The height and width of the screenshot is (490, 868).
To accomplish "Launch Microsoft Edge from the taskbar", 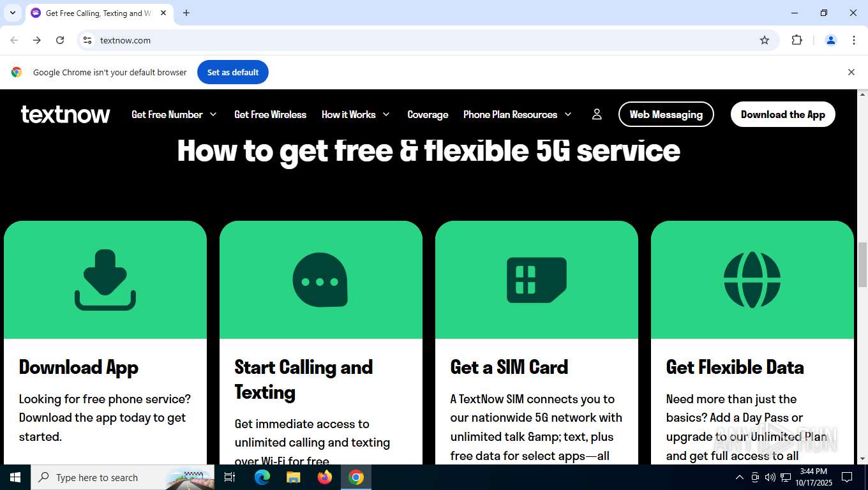I will pos(262,477).
